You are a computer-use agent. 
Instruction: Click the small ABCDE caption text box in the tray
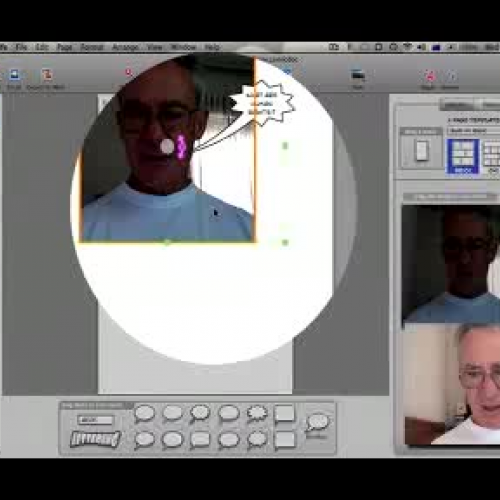pyautogui.click(x=96, y=420)
